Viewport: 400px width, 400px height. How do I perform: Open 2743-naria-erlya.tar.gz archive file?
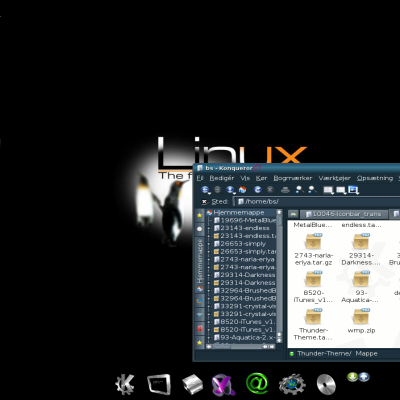313,250
